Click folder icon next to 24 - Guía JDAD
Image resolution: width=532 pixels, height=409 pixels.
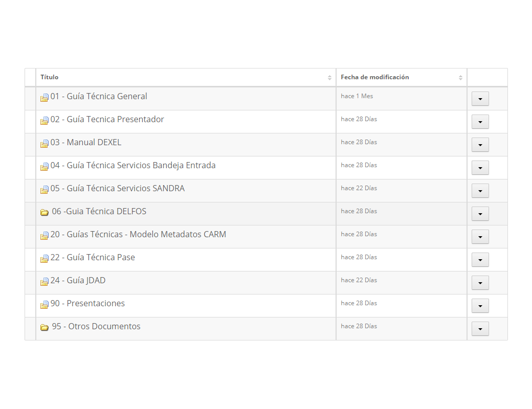[45, 282]
